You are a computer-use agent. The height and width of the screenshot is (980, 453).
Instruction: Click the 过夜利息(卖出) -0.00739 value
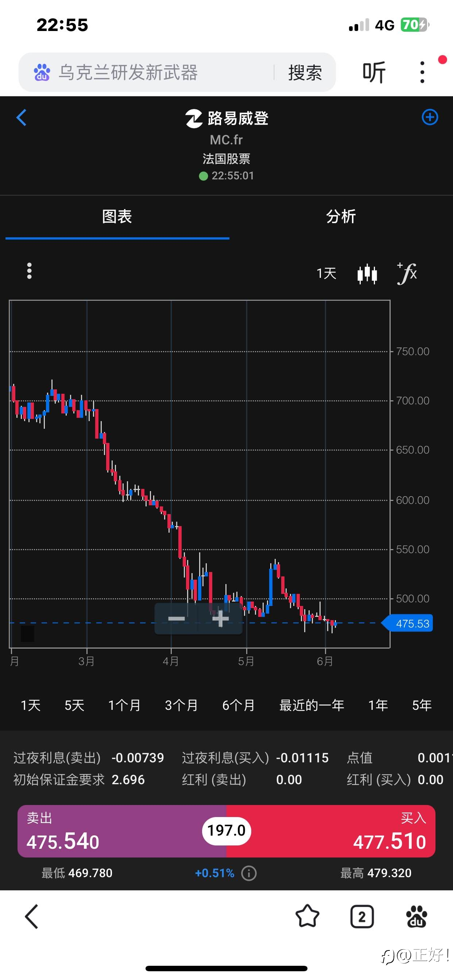tap(138, 758)
